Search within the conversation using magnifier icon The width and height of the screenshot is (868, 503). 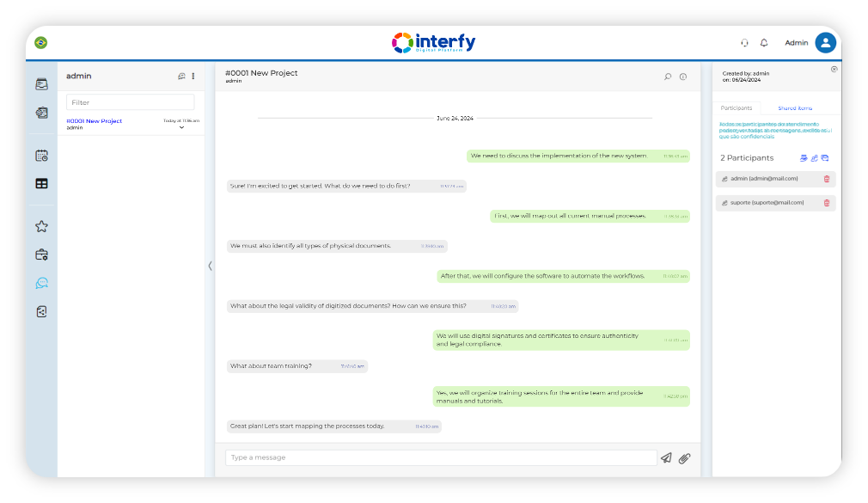pyautogui.click(x=668, y=77)
